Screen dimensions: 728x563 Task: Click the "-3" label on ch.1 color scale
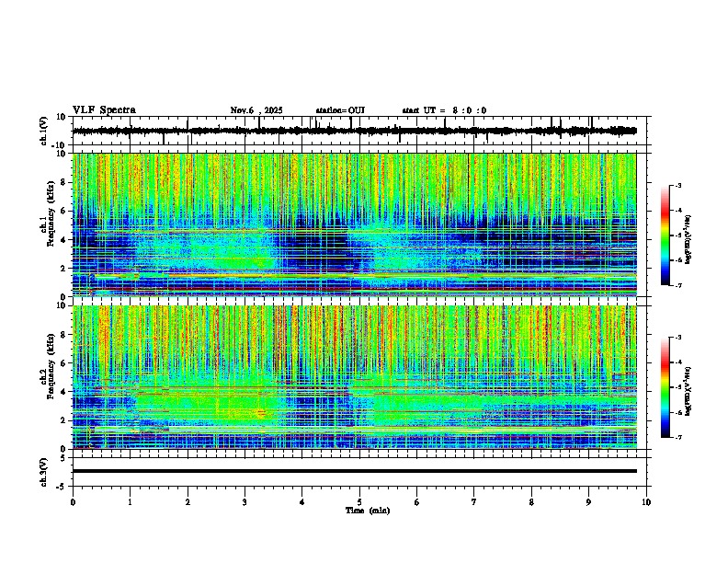click(677, 186)
